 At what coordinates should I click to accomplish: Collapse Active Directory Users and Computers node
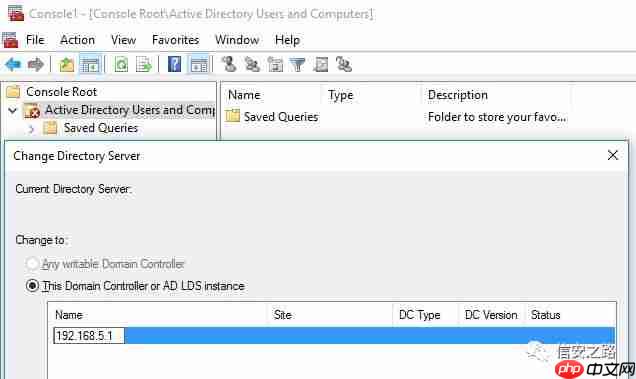pyautogui.click(x=13, y=110)
